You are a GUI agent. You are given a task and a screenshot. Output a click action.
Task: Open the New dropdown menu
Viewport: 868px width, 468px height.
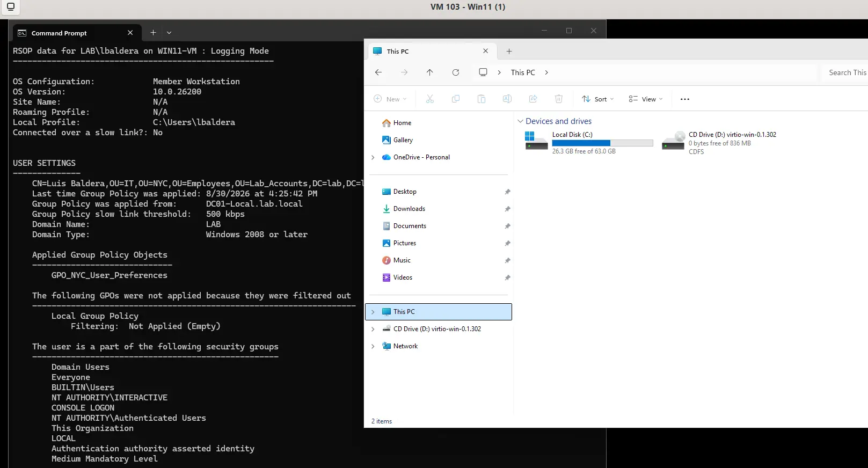390,99
